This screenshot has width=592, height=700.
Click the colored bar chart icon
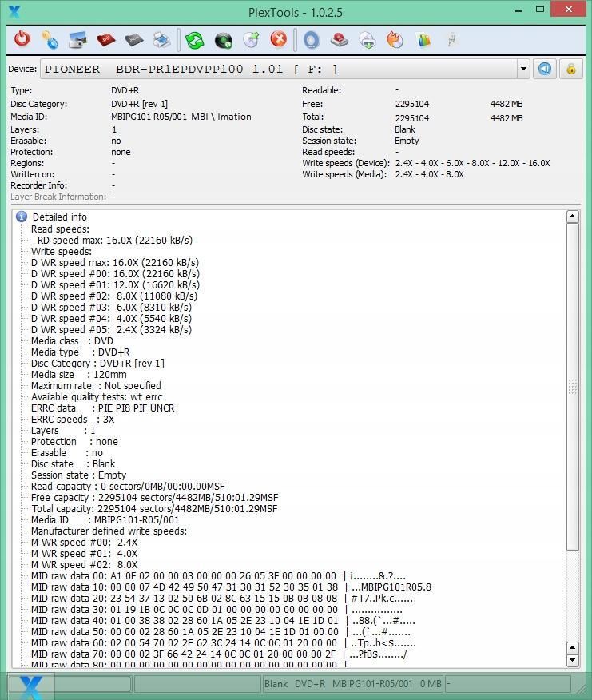coord(423,40)
